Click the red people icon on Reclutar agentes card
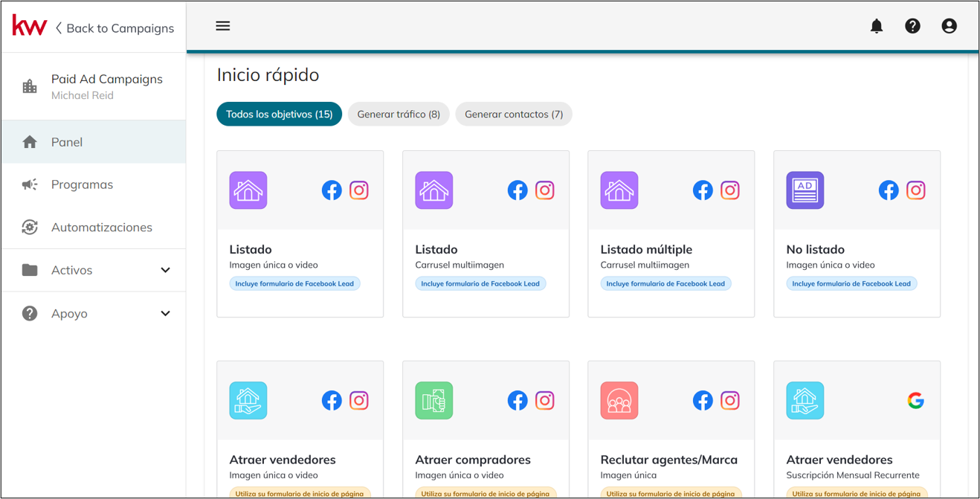 [619, 401]
